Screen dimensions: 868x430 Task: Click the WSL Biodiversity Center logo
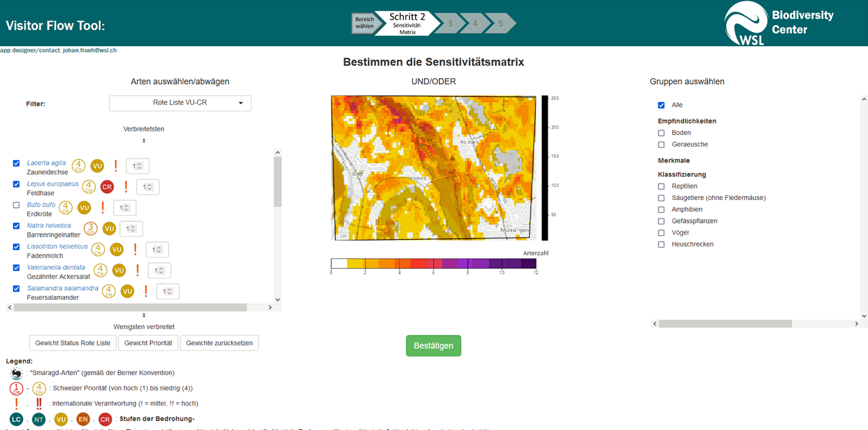pyautogui.click(x=779, y=23)
